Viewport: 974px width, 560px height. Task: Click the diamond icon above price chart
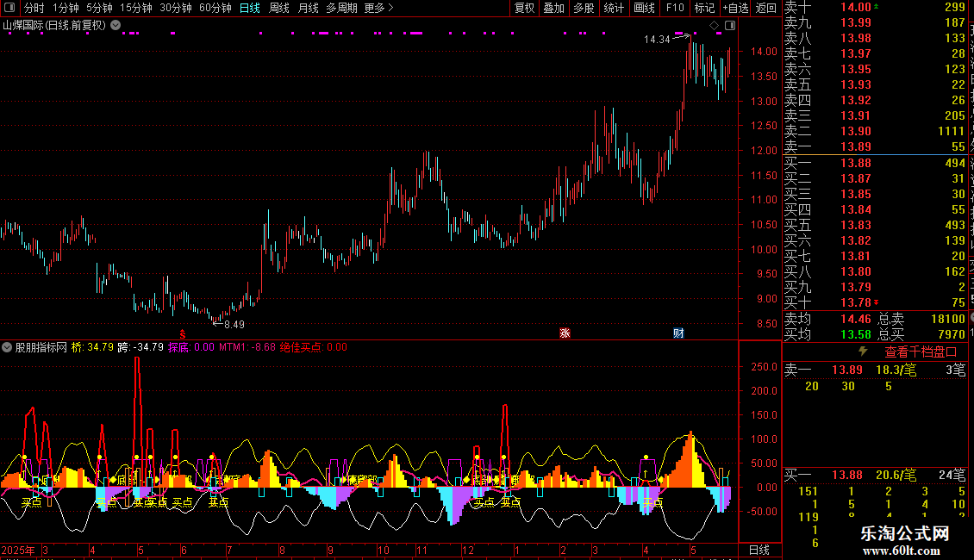[x=715, y=26]
